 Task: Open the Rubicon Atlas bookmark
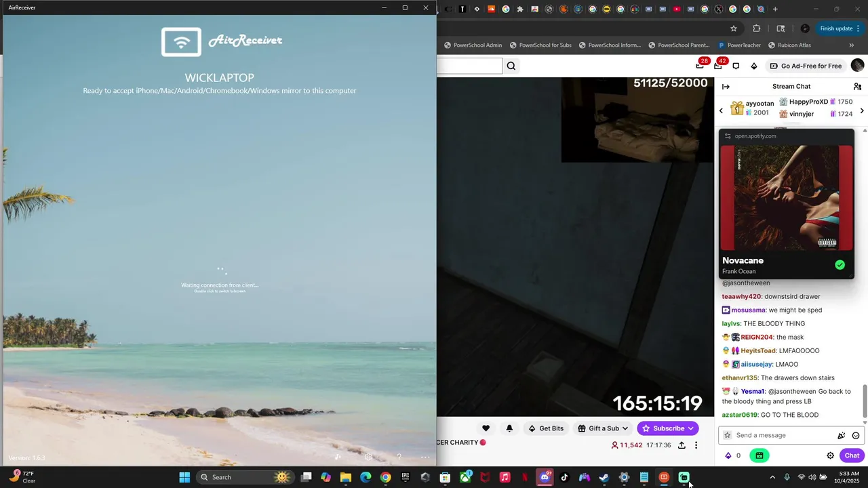[x=789, y=45]
